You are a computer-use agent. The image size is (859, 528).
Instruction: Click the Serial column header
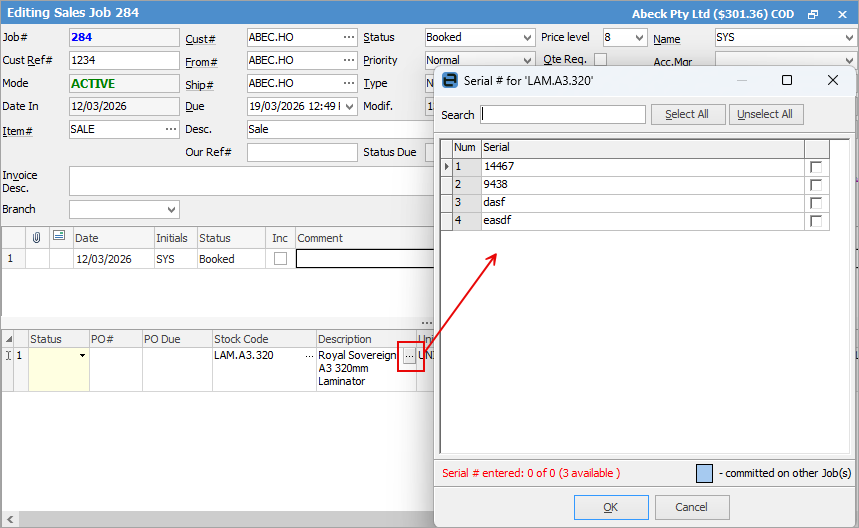click(x=643, y=147)
